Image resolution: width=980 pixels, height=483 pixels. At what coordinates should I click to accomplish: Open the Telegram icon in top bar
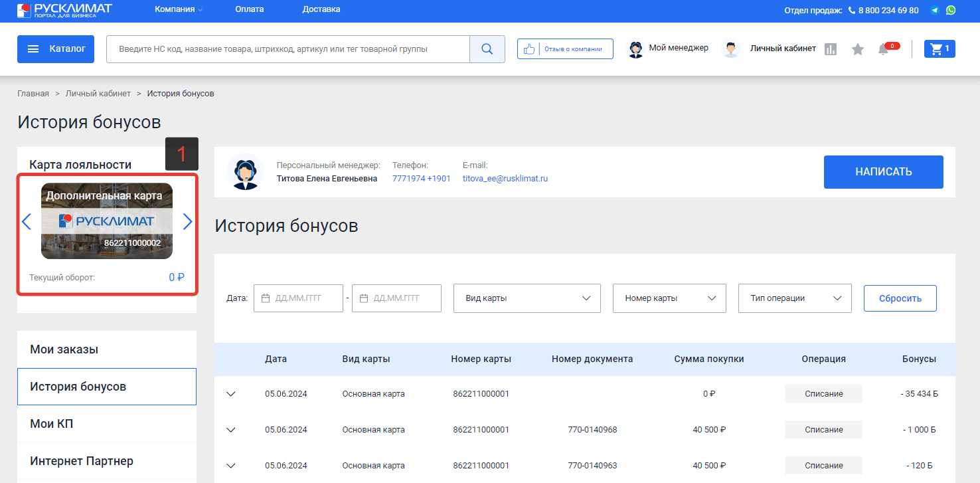935,10
